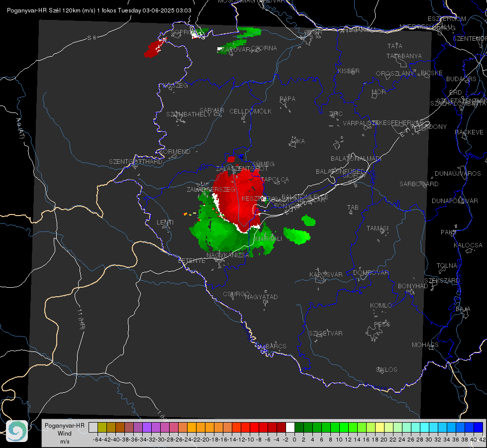The width and height of the screenshot is (487, 448).
Task: Click the CELLDOMOLK city label
Action: coord(250,111)
